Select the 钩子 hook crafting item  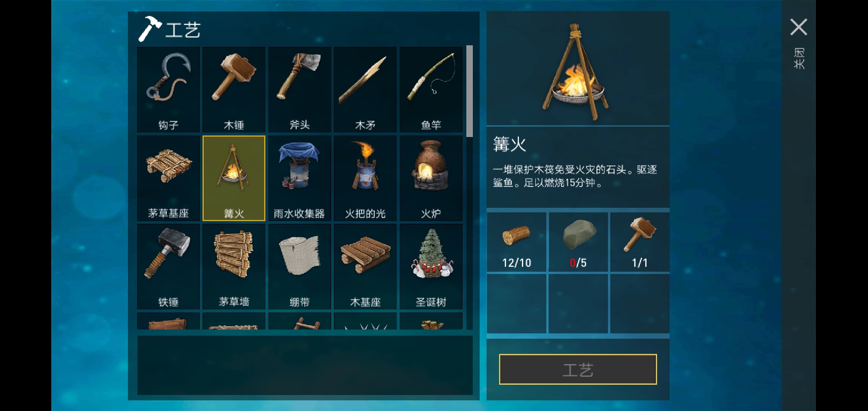tap(168, 90)
